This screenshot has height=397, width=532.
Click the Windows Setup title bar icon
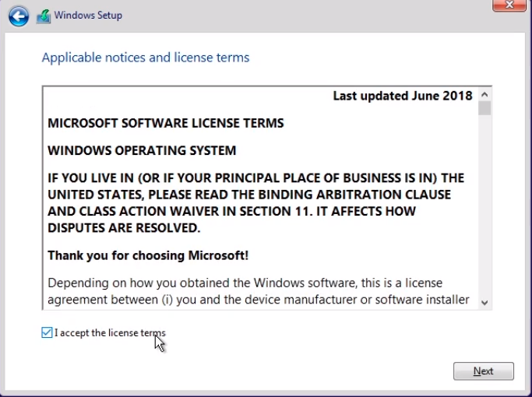44,16
